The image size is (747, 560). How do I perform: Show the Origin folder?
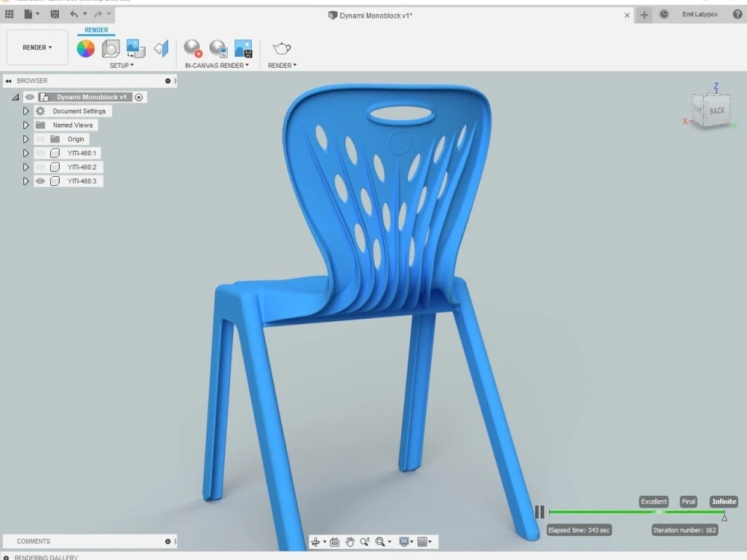40,139
